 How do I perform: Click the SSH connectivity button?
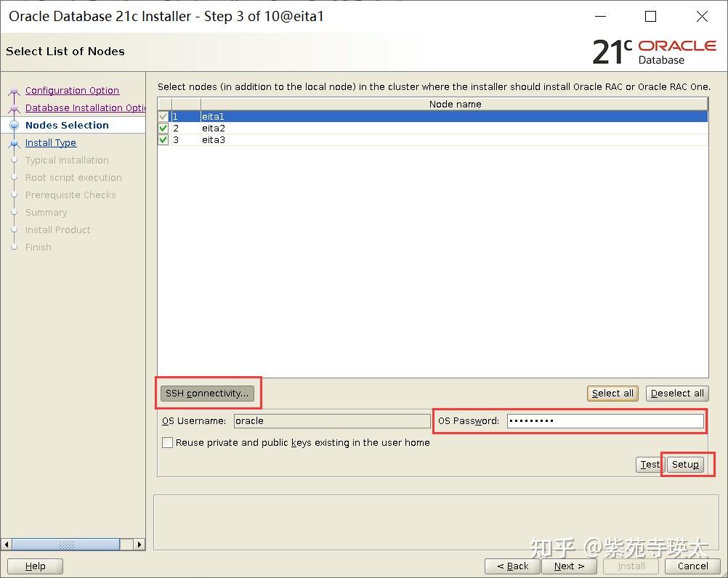(207, 394)
